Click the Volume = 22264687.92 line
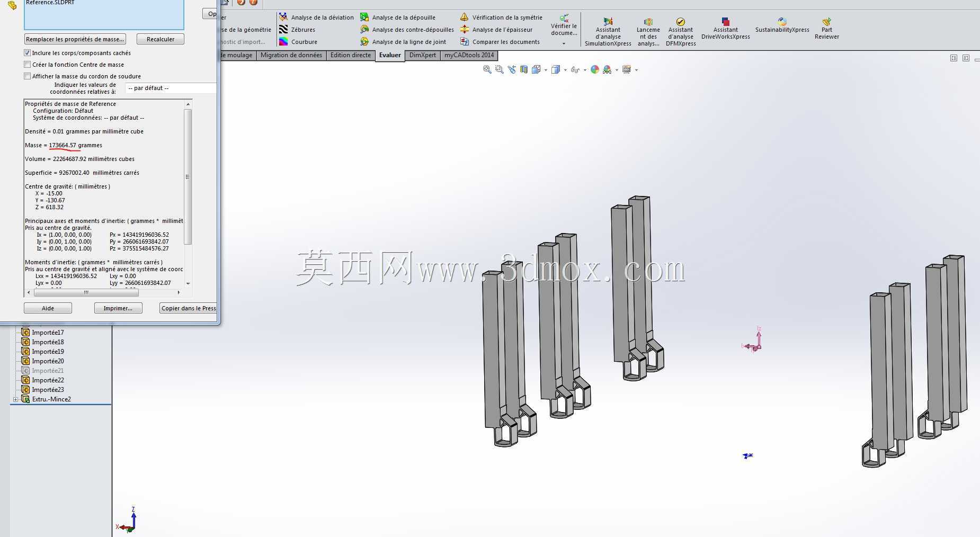The image size is (980, 537). coord(79,159)
